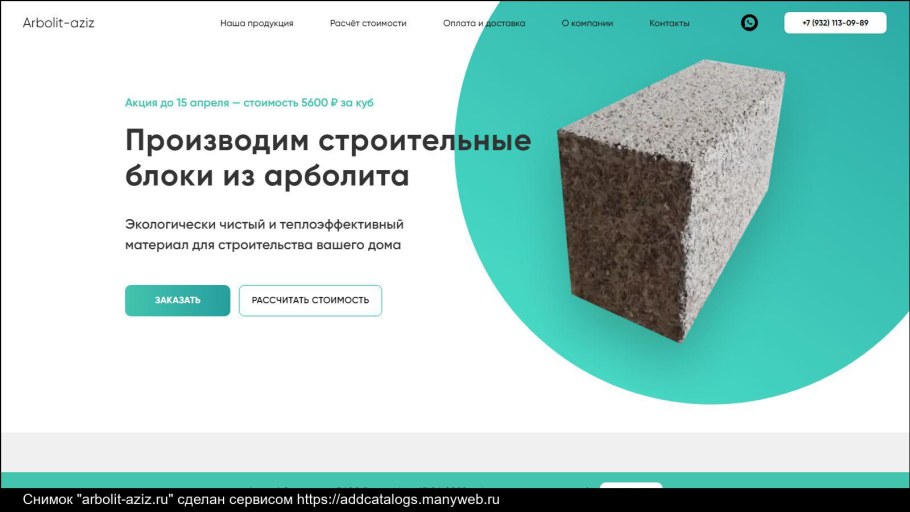This screenshot has height=512, width=910.
Task: Navigate to Контакты
Action: click(x=669, y=23)
